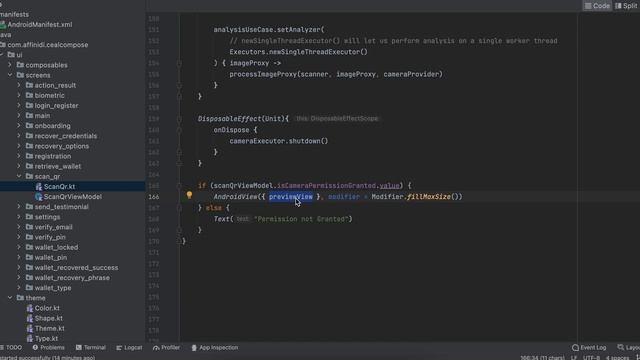Collapse the scan_qr folder
Image resolution: width=640 pixels, height=360 pixels.
point(19,176)
